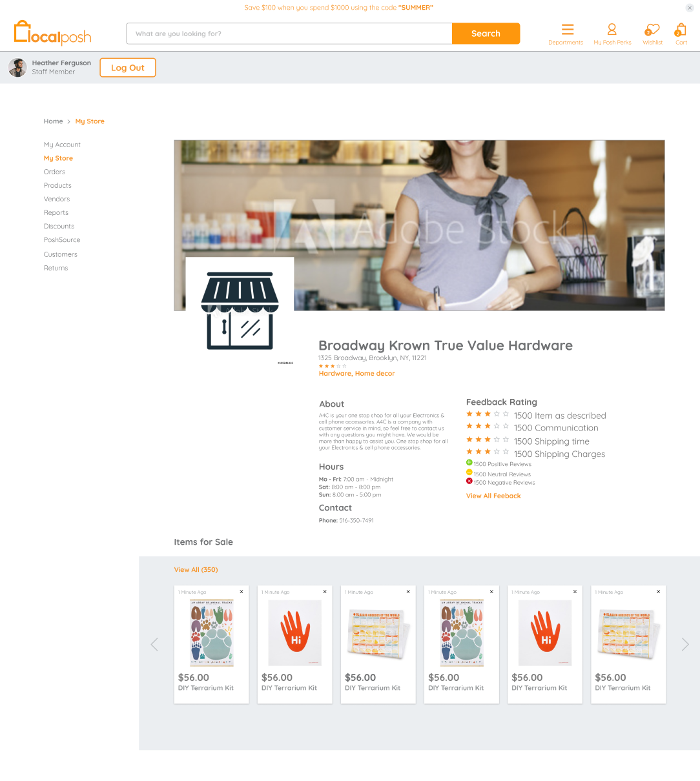This screenshot has width=700, height=781.
Task: Open Customers in sidebar
Action: [61, 254]
